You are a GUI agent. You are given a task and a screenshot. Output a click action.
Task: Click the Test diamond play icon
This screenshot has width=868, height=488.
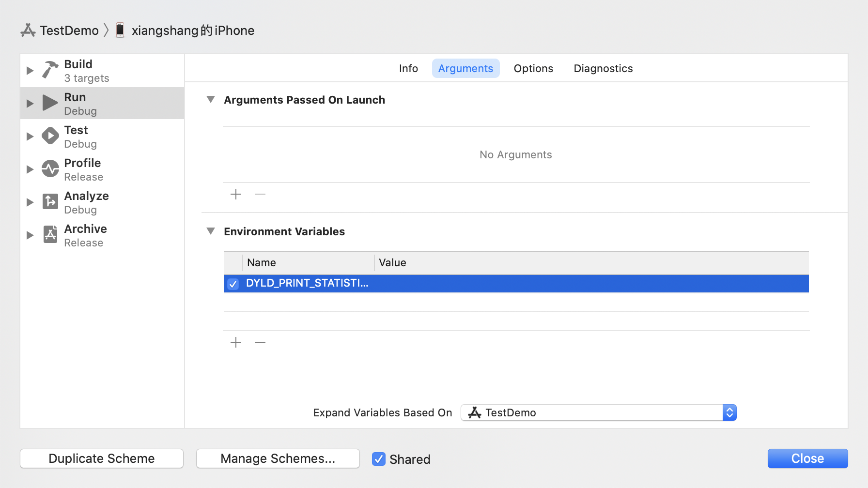coord(50,136)
